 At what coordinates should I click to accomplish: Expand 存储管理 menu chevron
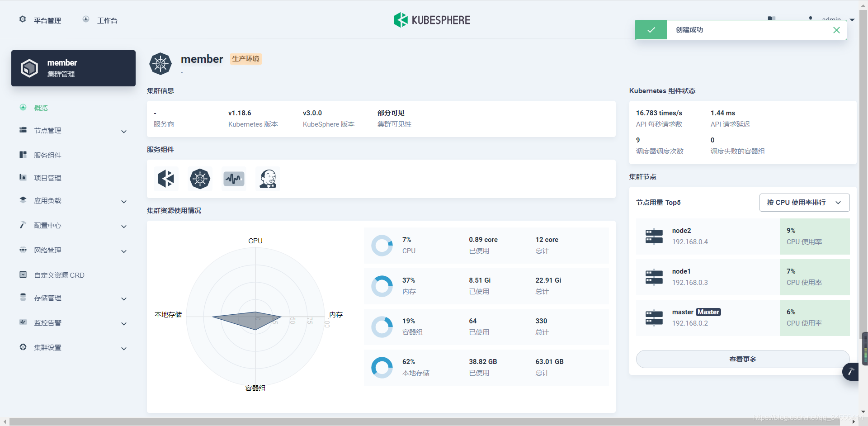point(124,299)
